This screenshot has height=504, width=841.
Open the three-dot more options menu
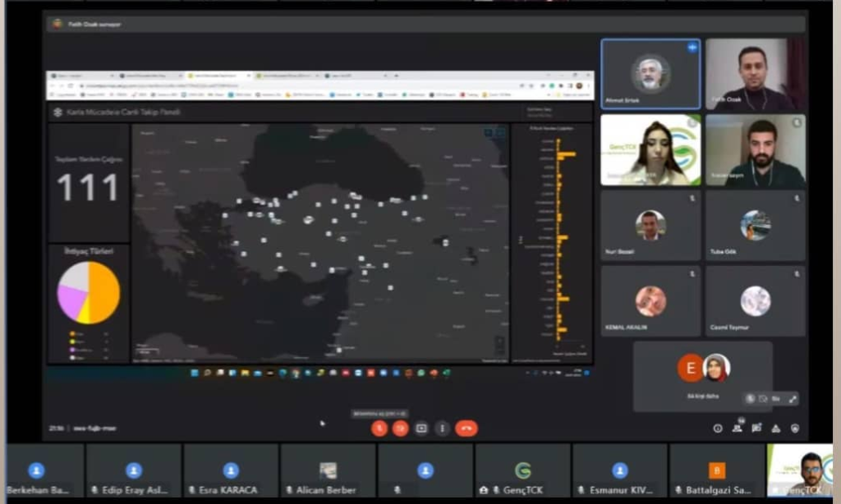tap(443, 428)
